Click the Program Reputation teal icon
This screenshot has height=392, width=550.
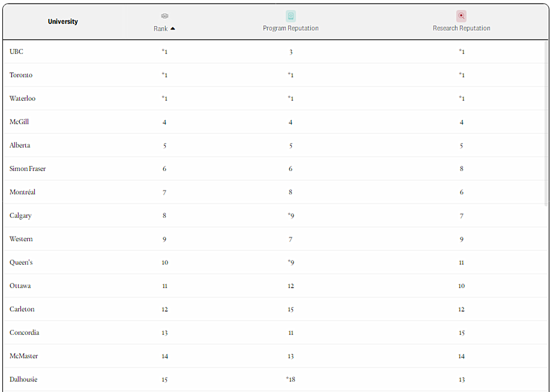[x=291, y=16]
